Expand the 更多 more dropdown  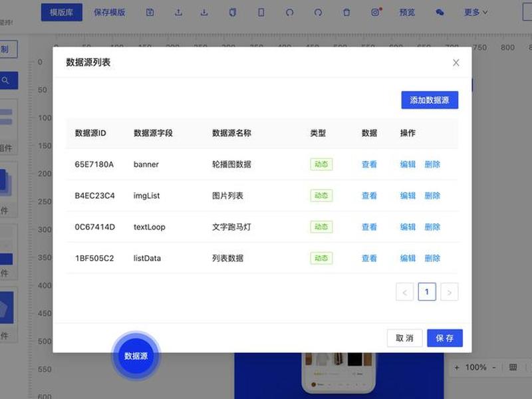point(475,13)
